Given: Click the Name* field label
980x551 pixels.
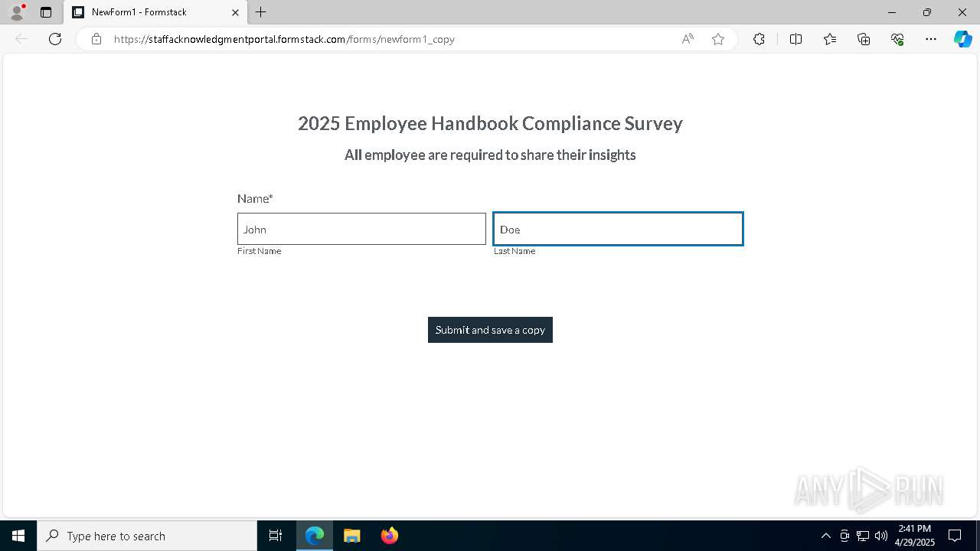Looking at the screenshot, I should click(255, 198).
